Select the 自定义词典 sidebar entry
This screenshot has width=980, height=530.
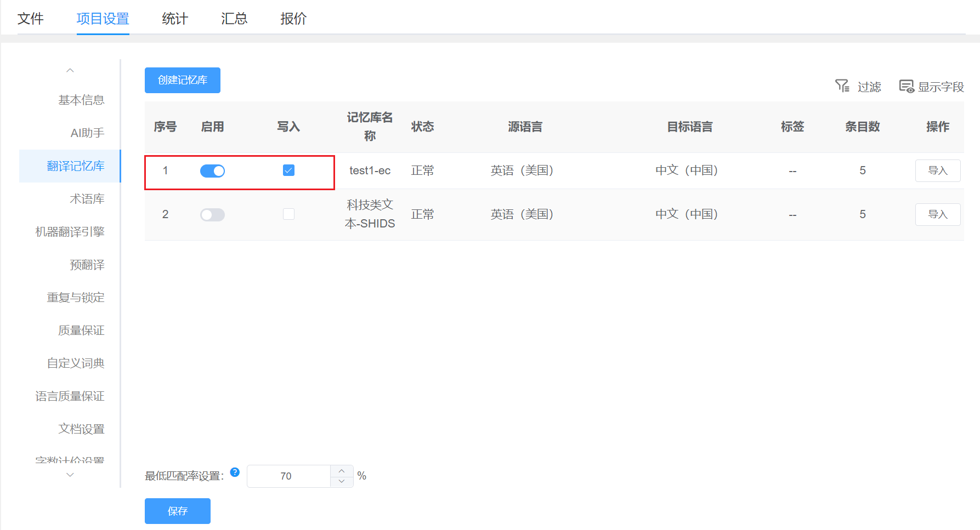coord(75,363)
